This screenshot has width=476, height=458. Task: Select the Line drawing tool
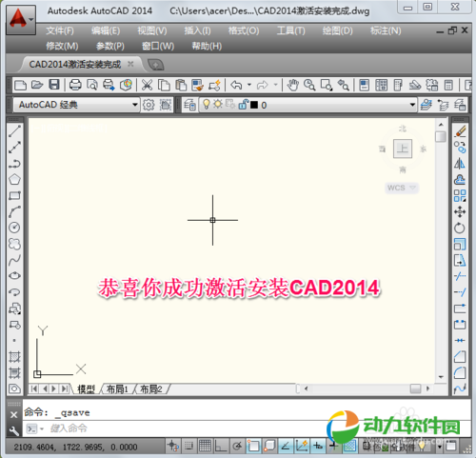tap(15, 131)
